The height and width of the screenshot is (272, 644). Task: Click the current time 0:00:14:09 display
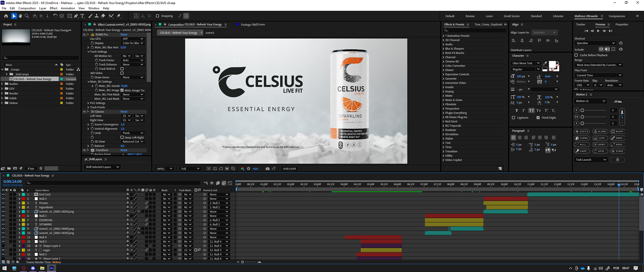tap(12, 181)
